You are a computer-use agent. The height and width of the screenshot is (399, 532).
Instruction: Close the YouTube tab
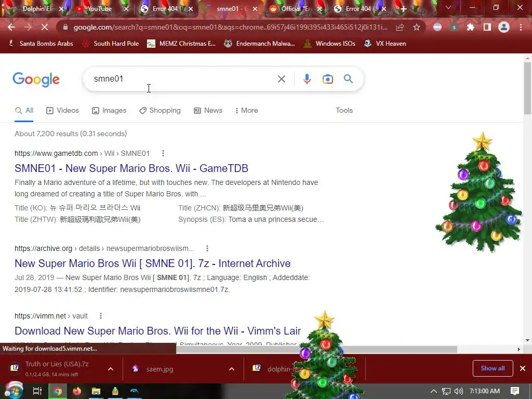click(x=126, y=9)
